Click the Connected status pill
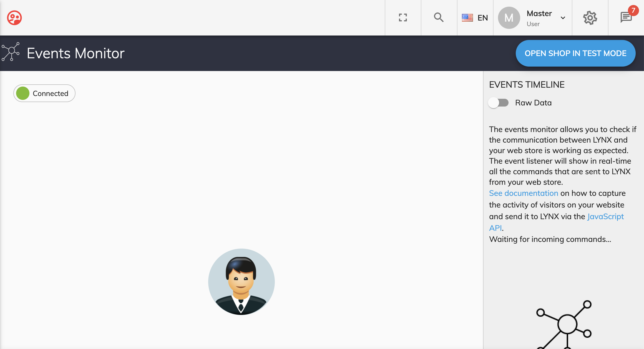 44,93
